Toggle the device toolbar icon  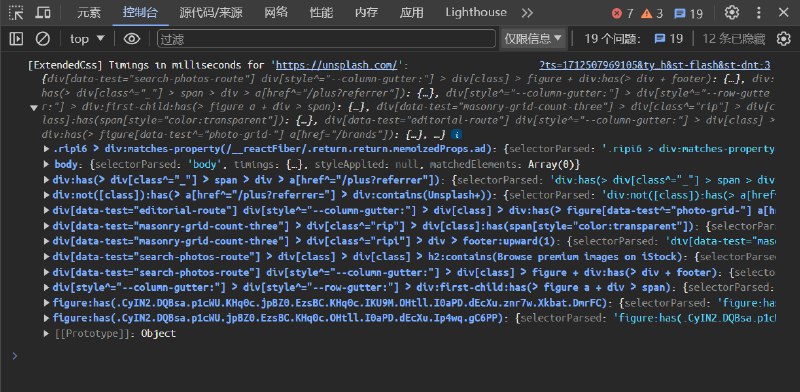point(43,13)
